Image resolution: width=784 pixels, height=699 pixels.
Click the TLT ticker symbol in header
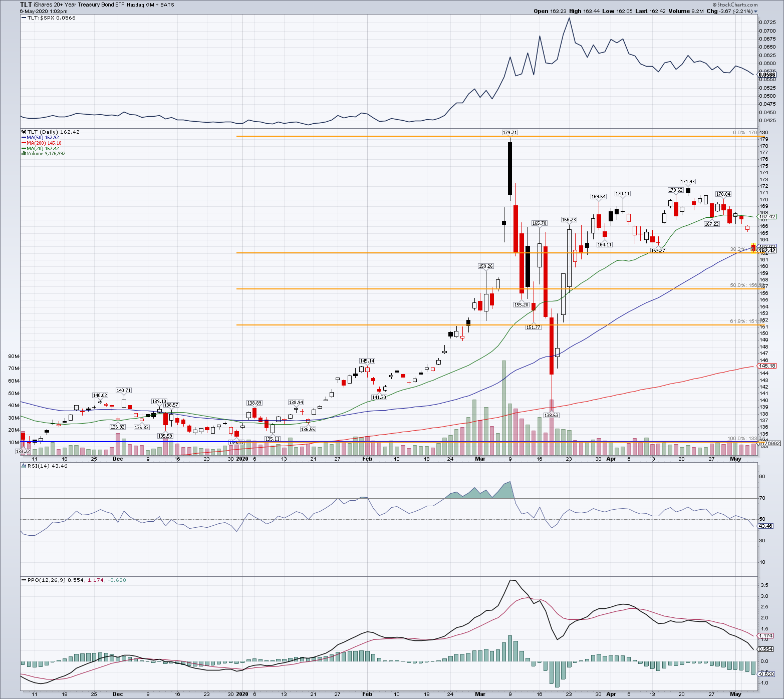coord(26,5)
